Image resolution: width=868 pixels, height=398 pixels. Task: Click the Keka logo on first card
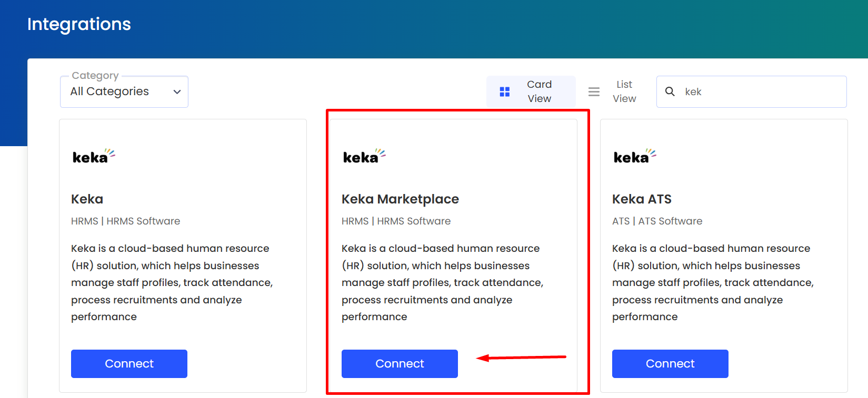(94, 156)
